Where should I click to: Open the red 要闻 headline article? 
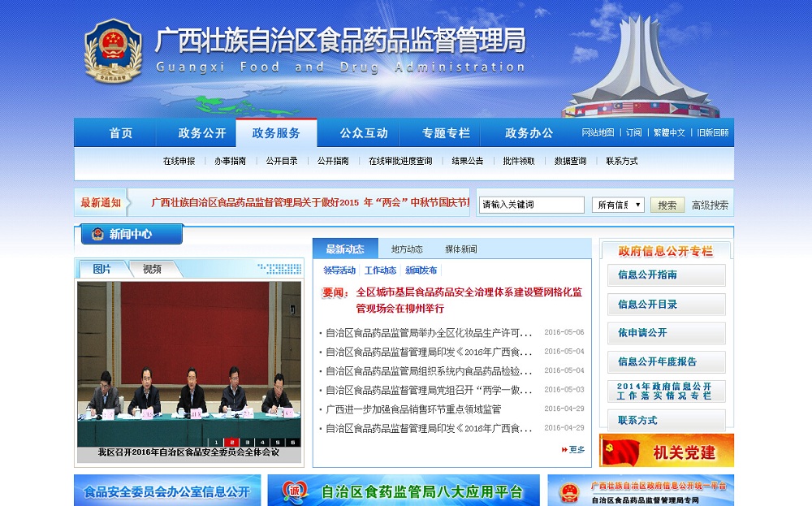click(x=469, y=301)
